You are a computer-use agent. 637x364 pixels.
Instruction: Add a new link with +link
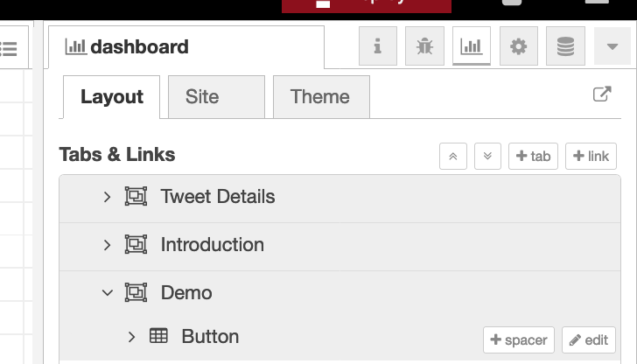(591, 156)
